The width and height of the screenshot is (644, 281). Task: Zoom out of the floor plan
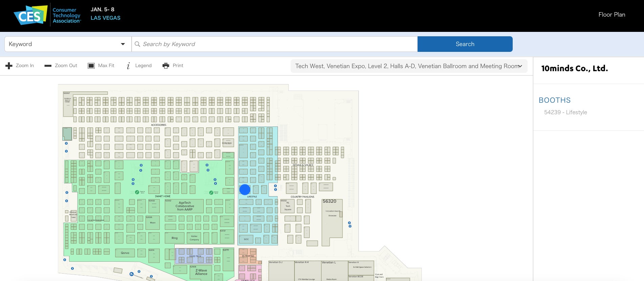[x=61, y=66]
